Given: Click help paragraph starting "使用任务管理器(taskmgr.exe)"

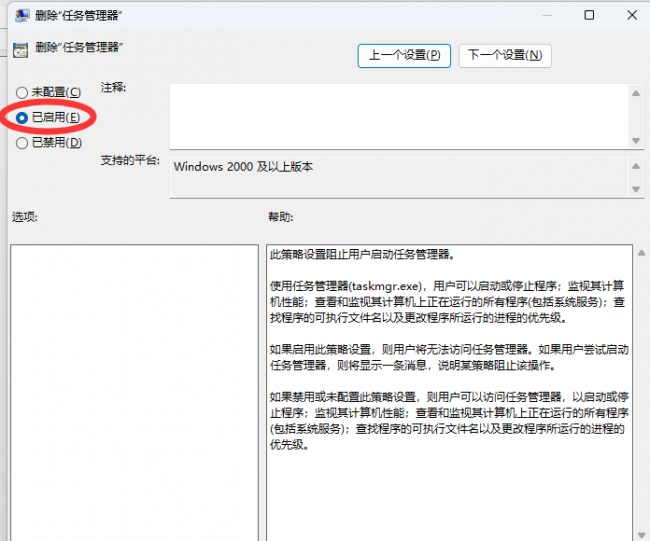Looking at the screenshot, I should (x=447, y=302).
